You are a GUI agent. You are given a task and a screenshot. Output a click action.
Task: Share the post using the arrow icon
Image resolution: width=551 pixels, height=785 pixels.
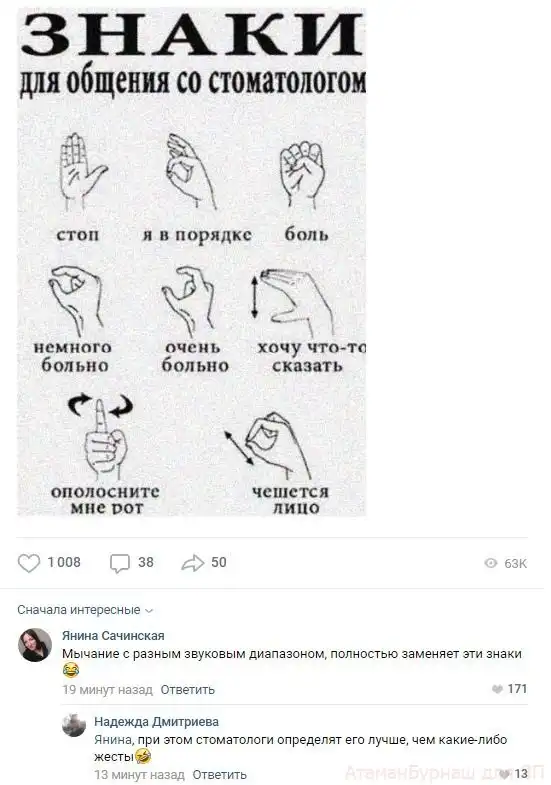[x=193, y=563]
